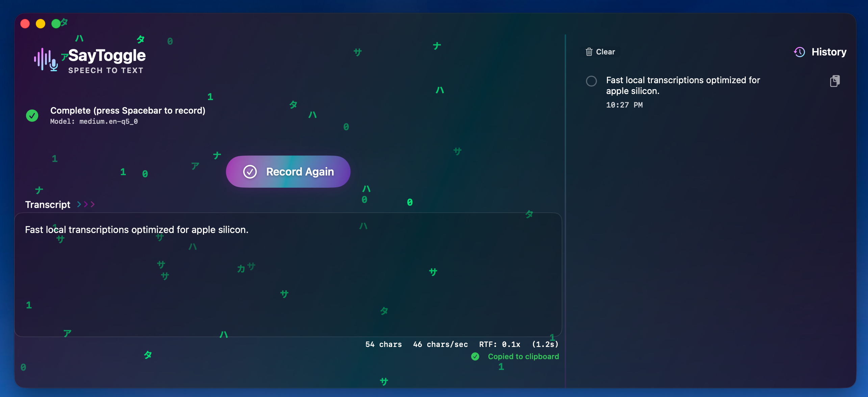Expand the Transcript triple chevron arrows
The image size is (868, 397).
coord(86,204)
